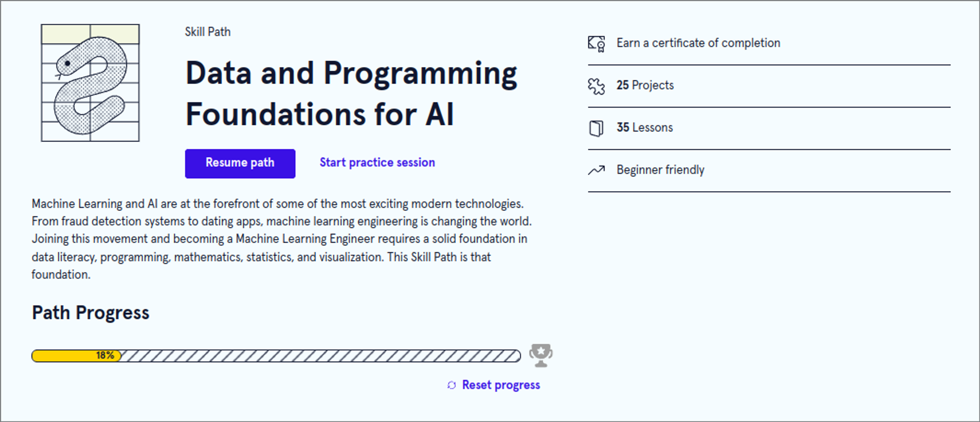Click the 35 Lessons label

644,127
